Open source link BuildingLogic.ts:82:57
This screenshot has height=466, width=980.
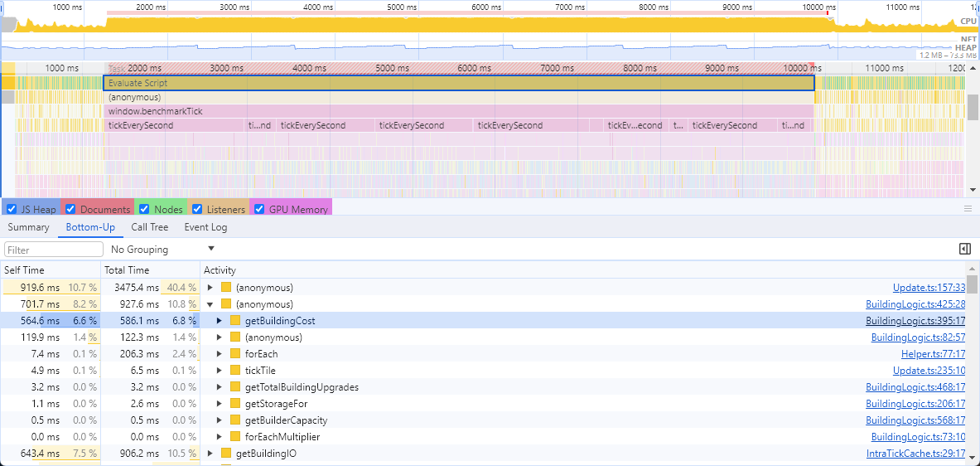pos(918,337)
